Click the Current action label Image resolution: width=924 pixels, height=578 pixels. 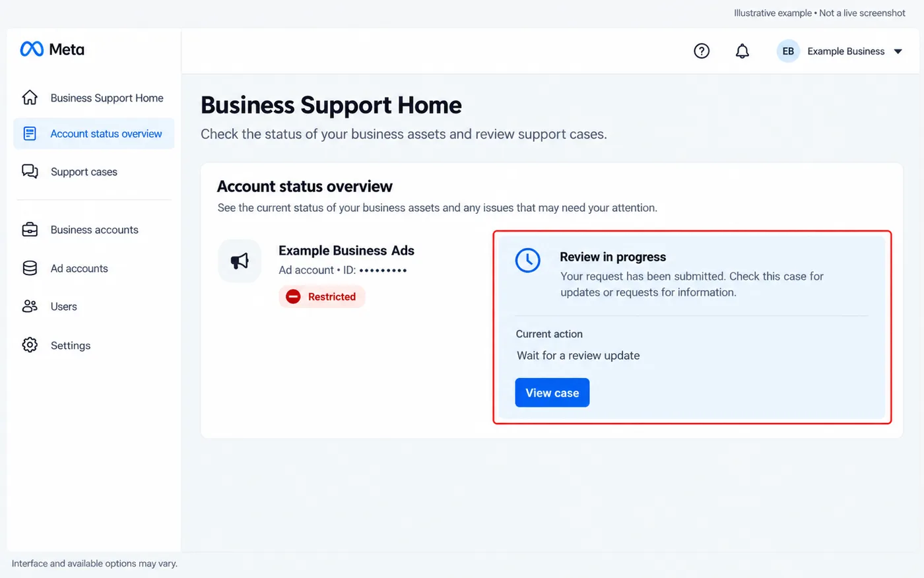click(549, 334)
